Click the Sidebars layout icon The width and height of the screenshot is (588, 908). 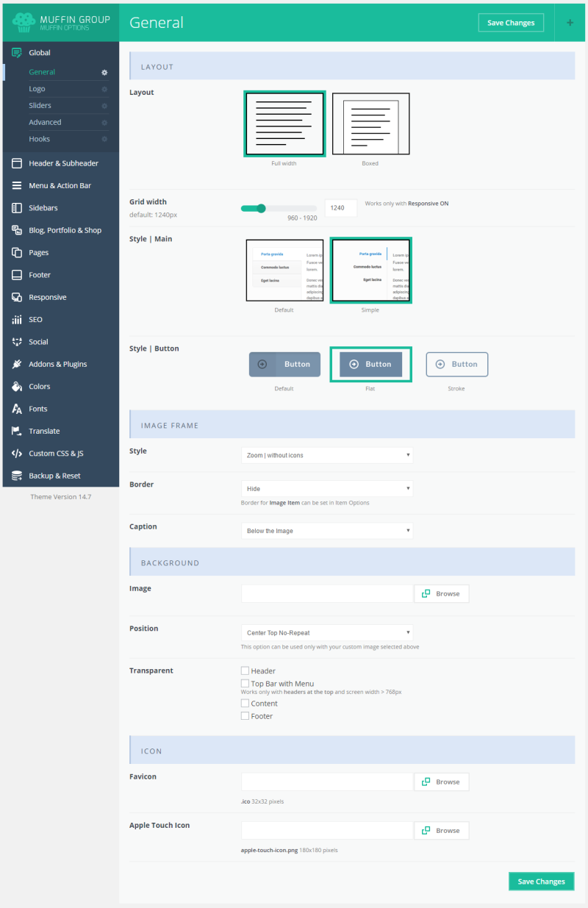tap(17, 208)
